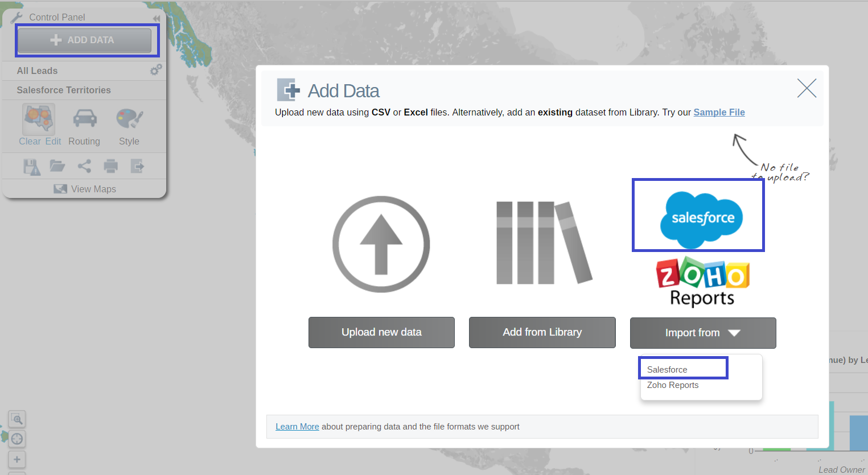Image resolution: width=868 pixels, height=475 pixels.
Task: Click the Add Data plus document icon
Action: point(289,90)
